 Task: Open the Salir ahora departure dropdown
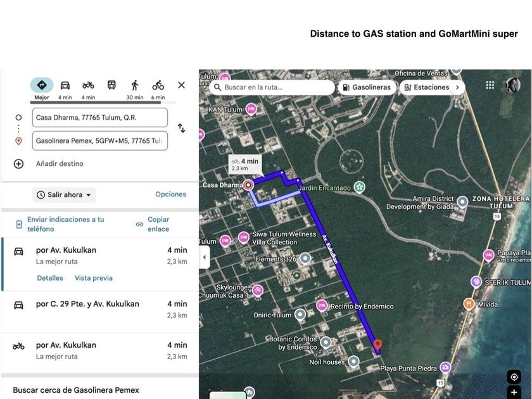64,195
